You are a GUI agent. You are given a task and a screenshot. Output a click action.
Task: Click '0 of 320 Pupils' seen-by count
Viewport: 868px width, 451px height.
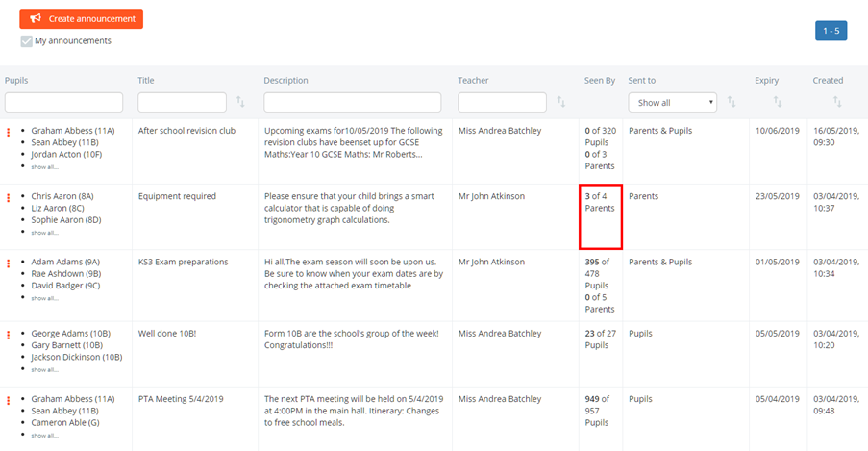click(600, 137)
